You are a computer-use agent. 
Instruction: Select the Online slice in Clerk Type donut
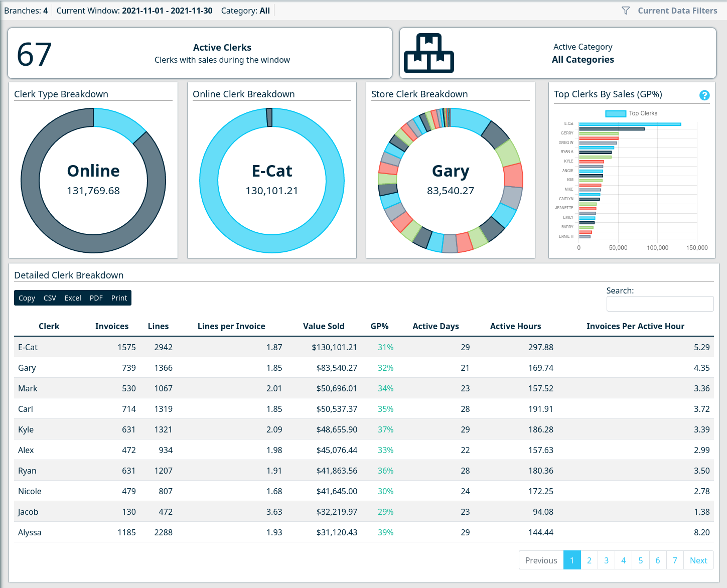coord(118,123)
